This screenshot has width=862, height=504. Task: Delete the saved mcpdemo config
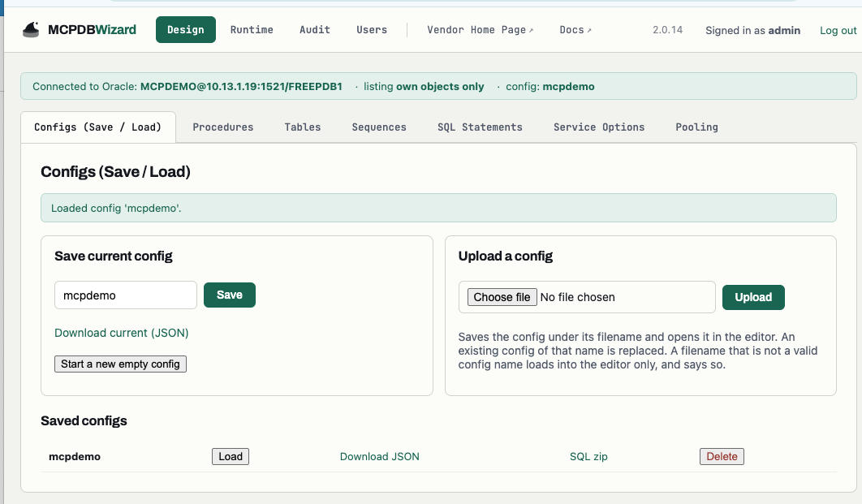pos(722,456)
